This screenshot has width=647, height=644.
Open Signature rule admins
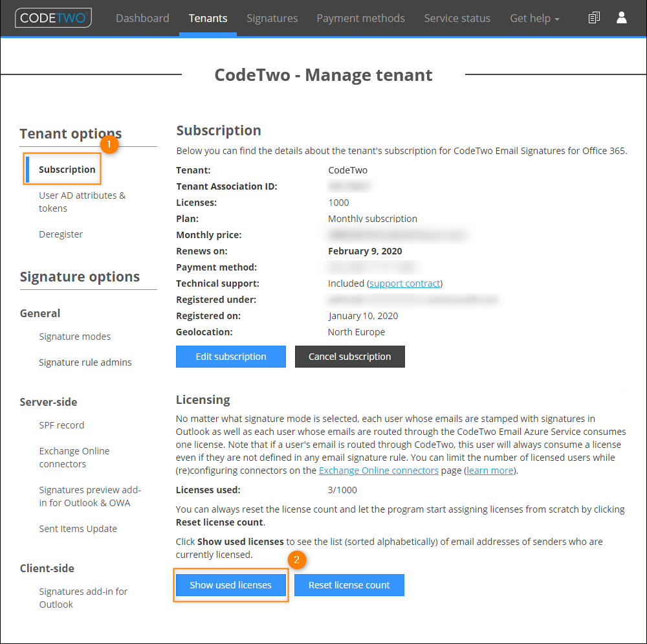pos(85,362)
